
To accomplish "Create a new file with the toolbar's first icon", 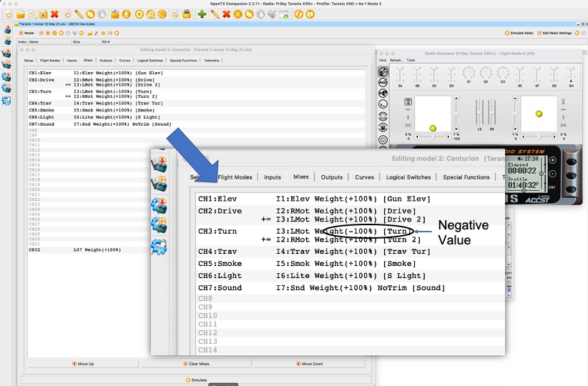I will 9,14.
